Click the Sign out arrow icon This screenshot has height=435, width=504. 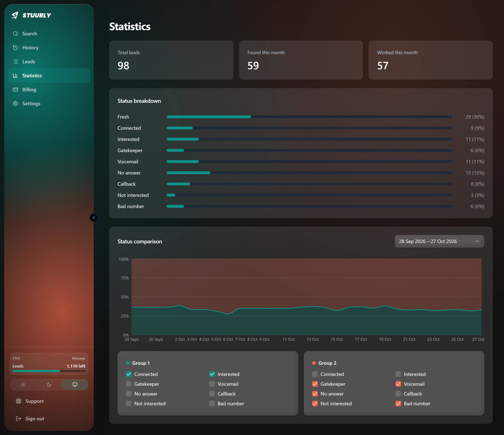tap(19, 418)
